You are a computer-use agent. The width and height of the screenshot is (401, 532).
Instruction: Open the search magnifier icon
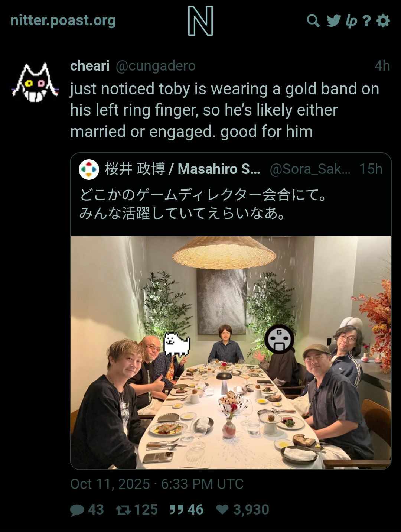click(313, 21)
